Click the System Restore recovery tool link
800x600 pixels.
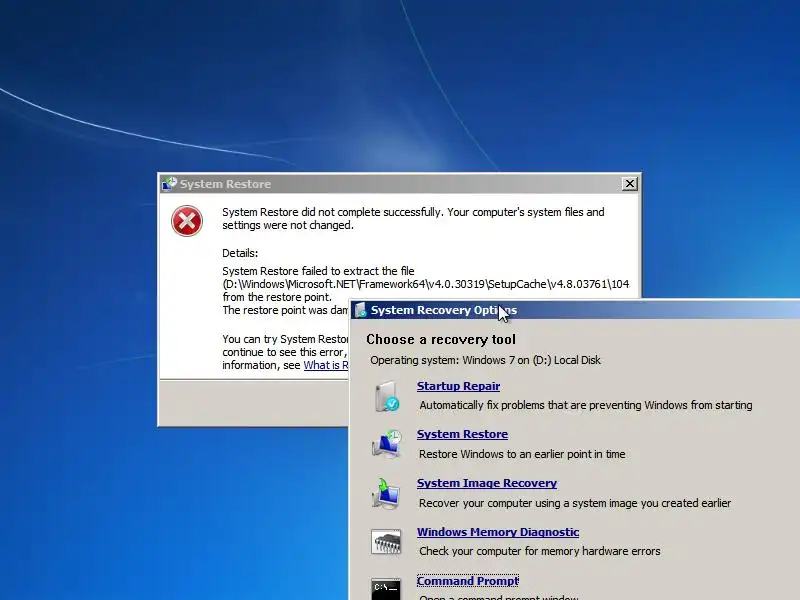pyautogui.click(x=462, y=434)
